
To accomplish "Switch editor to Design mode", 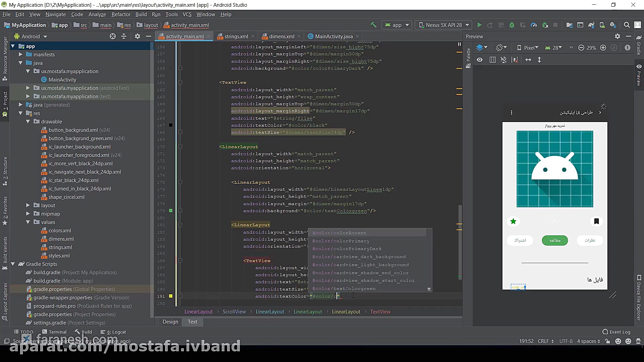I will (x=170, y=321).
